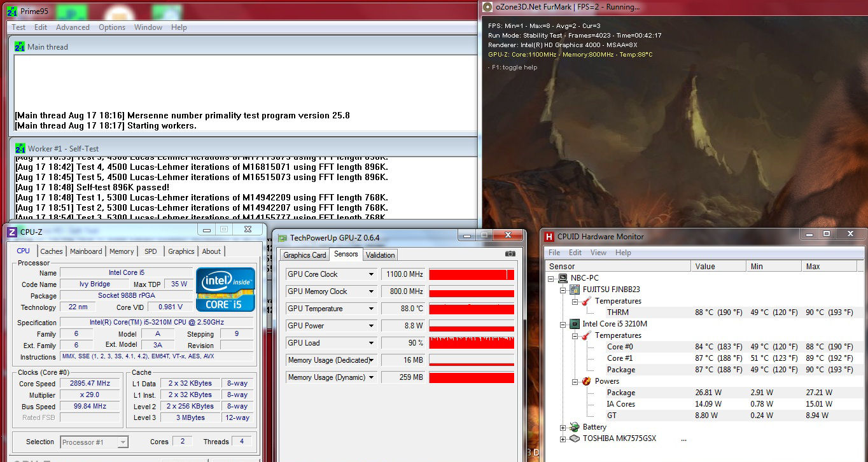Open the About tab in CPU-Z
The width and height of the screenshot is (868, 462).
211,251
